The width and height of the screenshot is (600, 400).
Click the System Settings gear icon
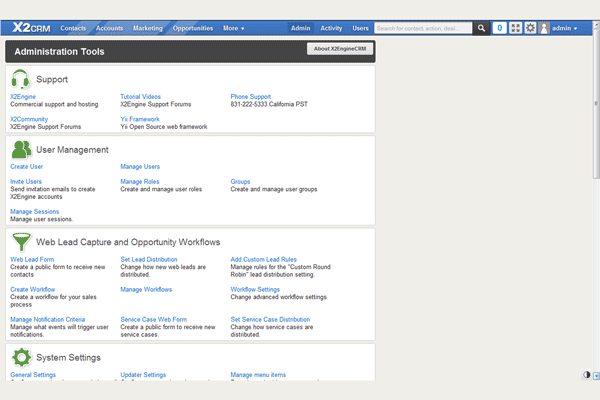click(20, 357)
